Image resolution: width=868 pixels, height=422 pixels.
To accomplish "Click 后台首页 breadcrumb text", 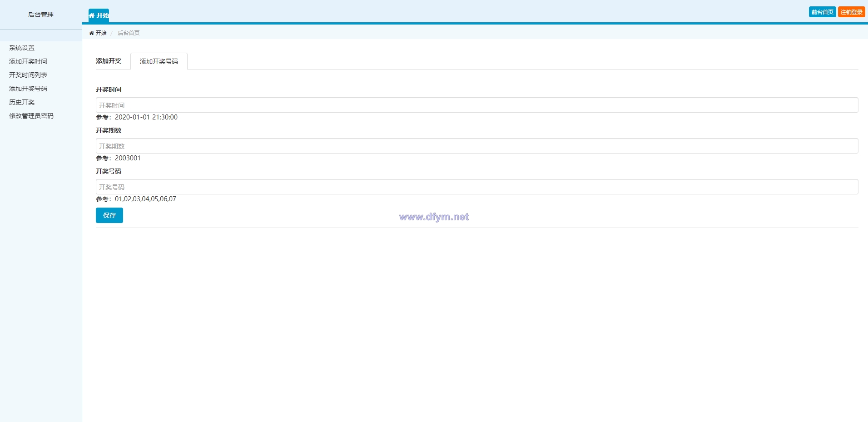I will 129,33.
